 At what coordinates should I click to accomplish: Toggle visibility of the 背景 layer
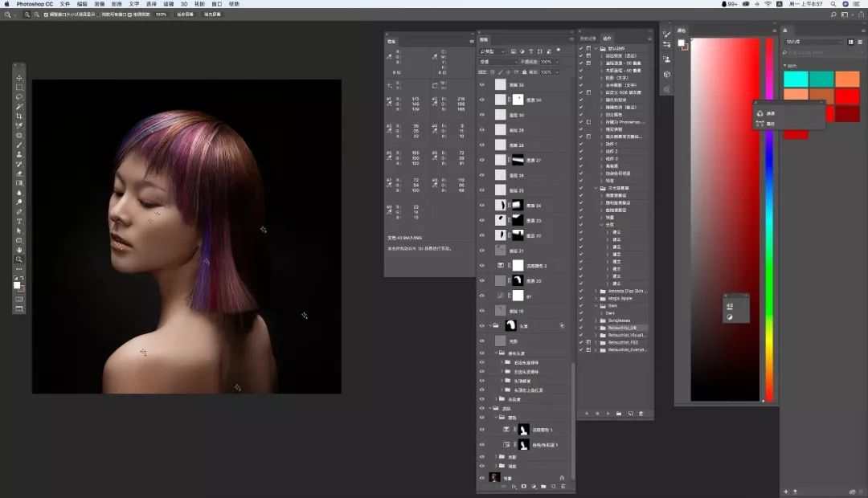(481, 478)
